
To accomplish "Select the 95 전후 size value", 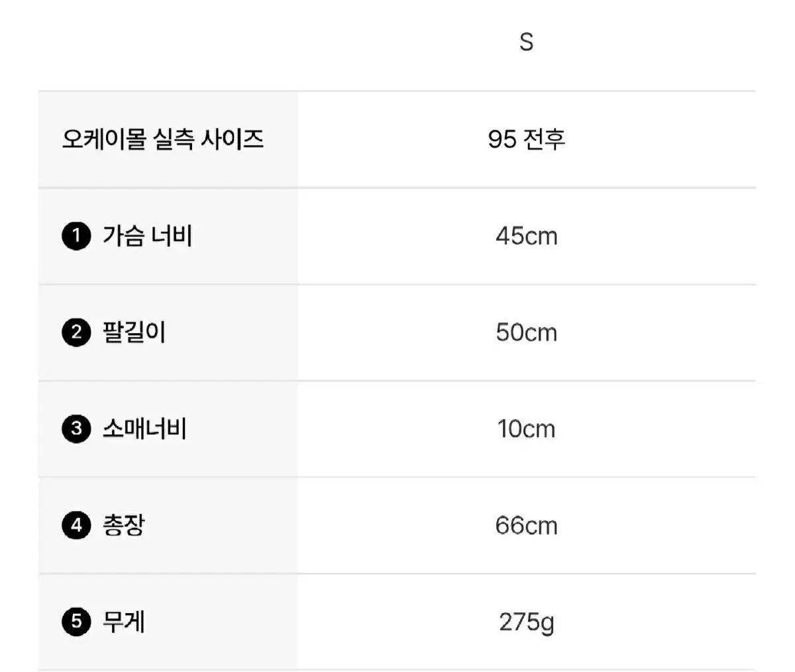I will [526, 139].
